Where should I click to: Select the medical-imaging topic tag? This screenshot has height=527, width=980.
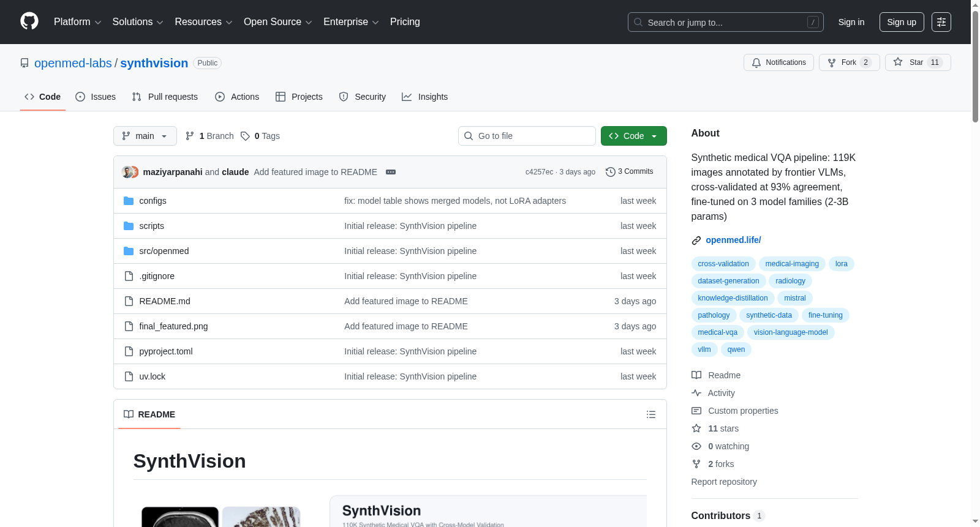point(792,264)
